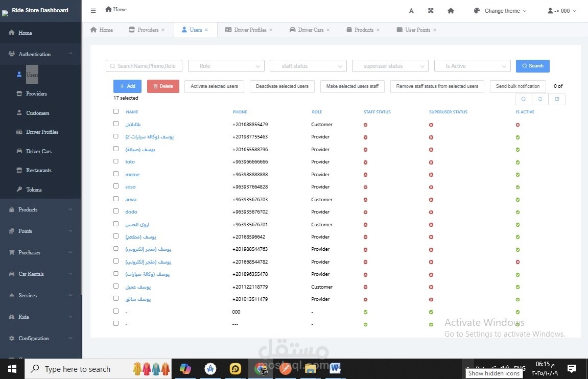
Task: Click Activate selected users button
Action: pyautogui.click(x=214, y=86)
